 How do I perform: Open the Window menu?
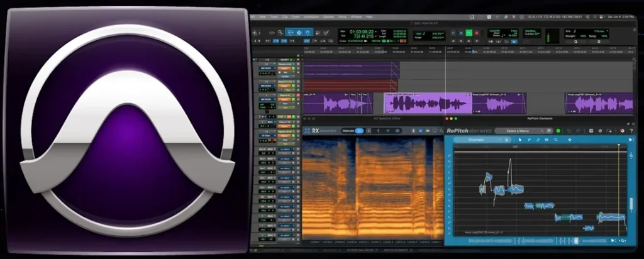(356, 17)
